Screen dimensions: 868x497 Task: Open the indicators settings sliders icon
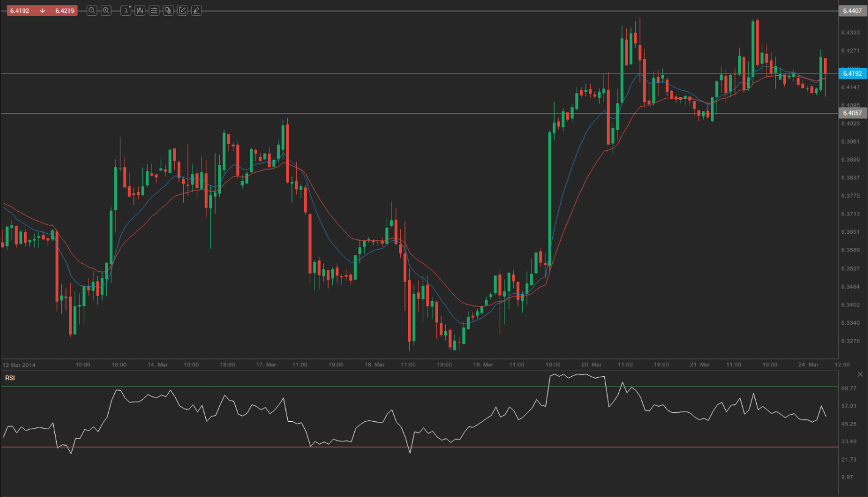pos(154,10)
